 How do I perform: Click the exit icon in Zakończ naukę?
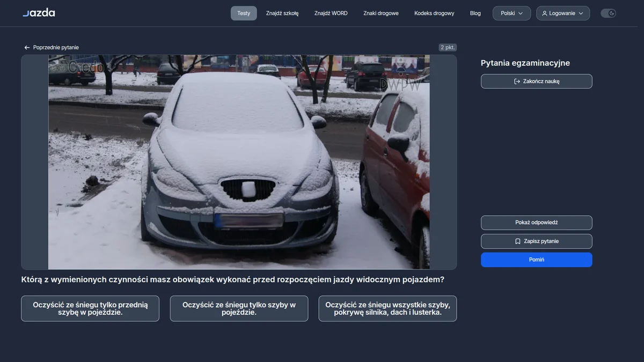517,82
